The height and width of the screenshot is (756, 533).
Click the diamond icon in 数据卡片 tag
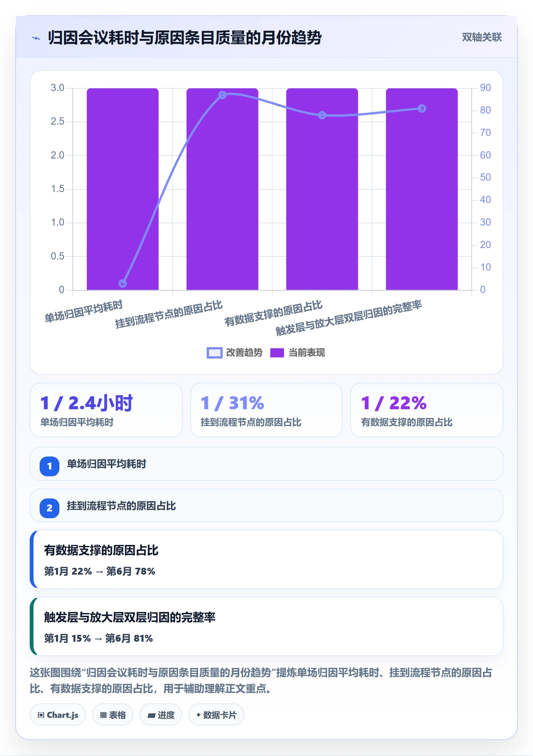click(198, 715)
